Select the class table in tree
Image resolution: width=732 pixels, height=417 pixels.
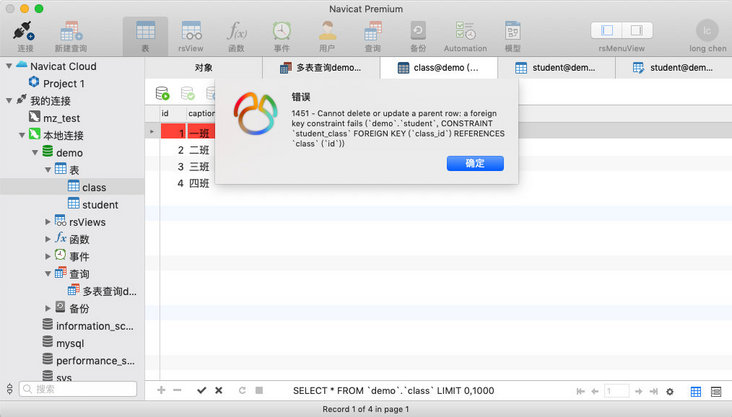(94, 187)
